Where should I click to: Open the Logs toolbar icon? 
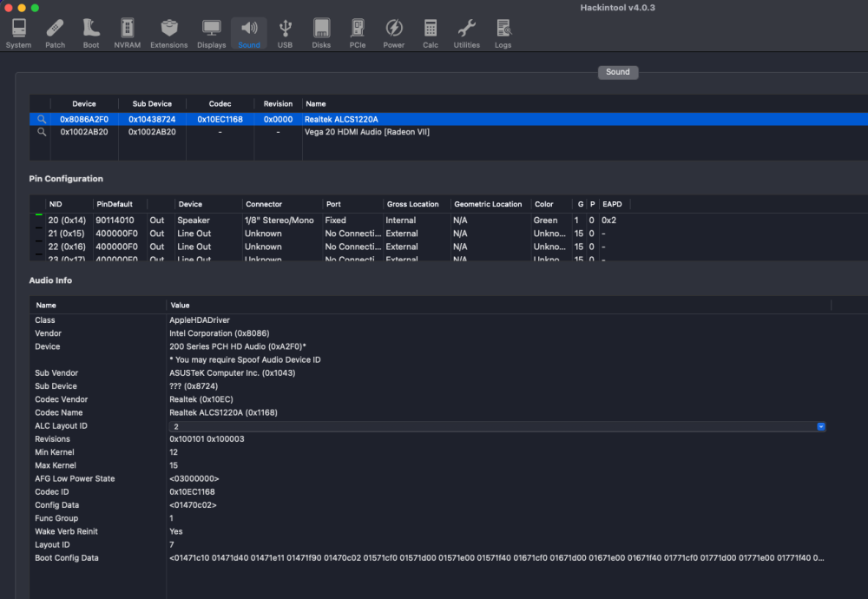503,33
